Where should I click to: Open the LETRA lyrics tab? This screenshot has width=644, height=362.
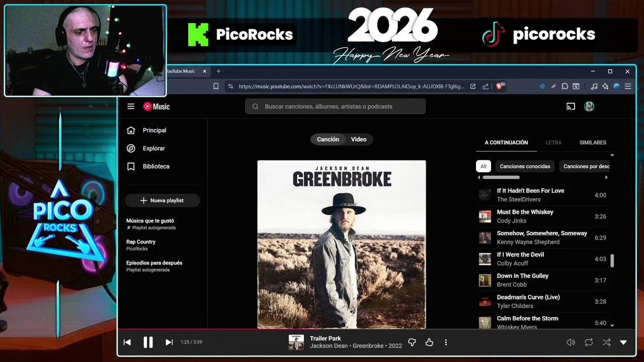[553, 143]
